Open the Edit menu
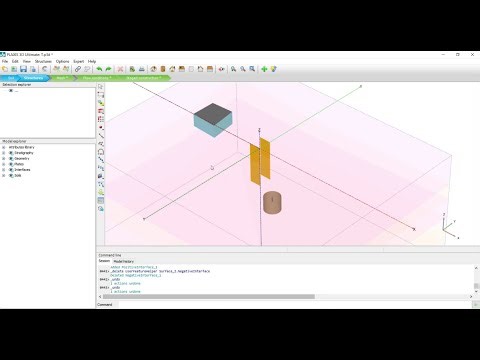 (15, 61)
